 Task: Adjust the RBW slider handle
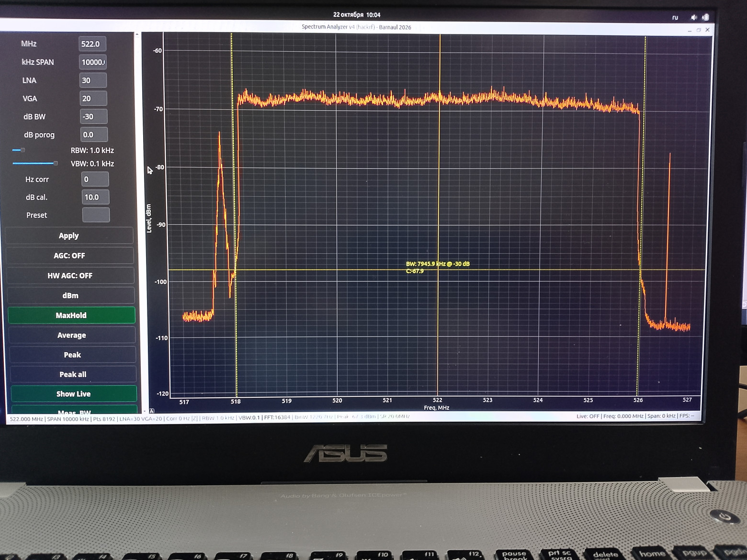pos(23,150)
